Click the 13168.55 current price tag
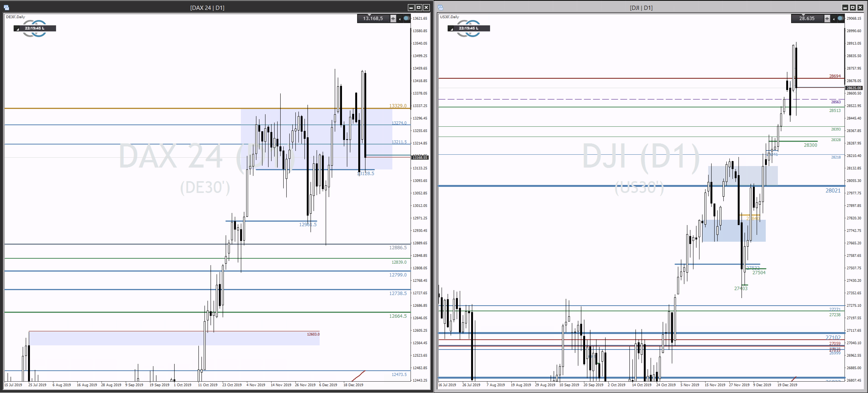868x393 pixels. pyautogui.click(x=420, y=158)
